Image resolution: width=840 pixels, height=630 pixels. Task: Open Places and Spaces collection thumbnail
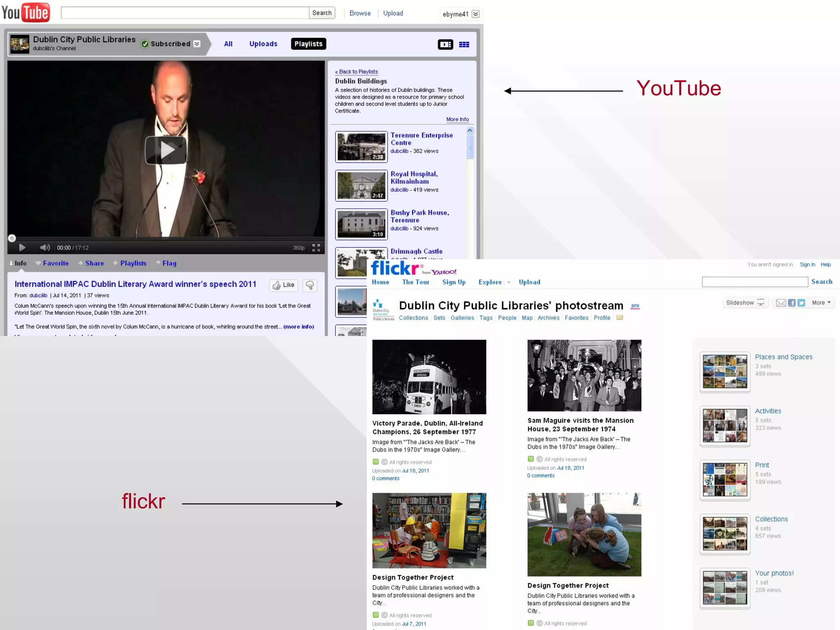point(725,372)
